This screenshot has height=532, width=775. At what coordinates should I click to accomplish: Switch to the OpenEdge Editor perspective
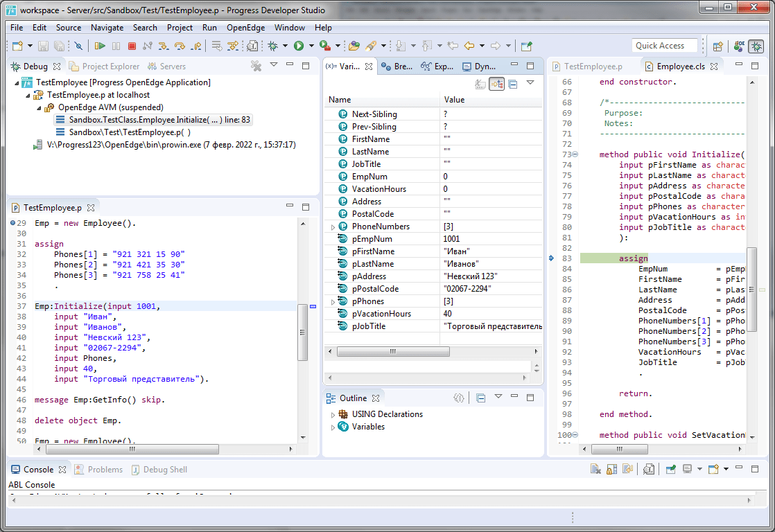pos(740,46)
